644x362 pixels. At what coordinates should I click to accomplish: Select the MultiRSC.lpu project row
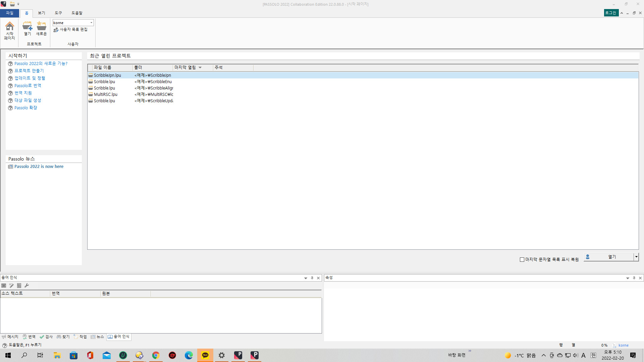(363, 95)
